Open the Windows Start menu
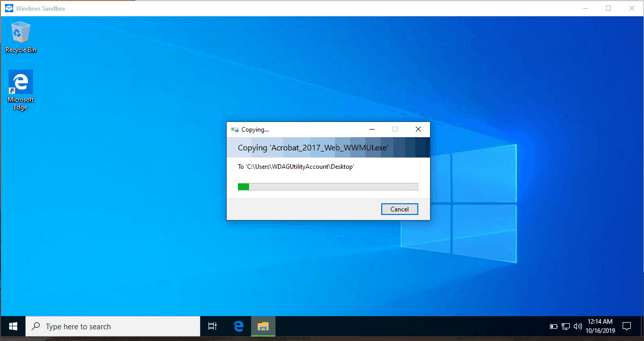Screen dimensions: 644x341 tap(13, 326)
